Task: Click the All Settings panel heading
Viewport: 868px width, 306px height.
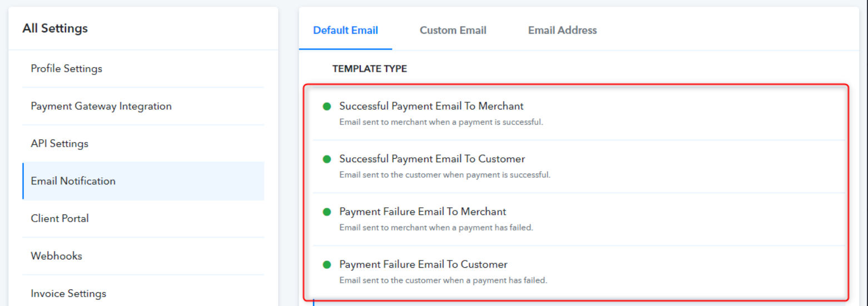Action: (55, 28)
